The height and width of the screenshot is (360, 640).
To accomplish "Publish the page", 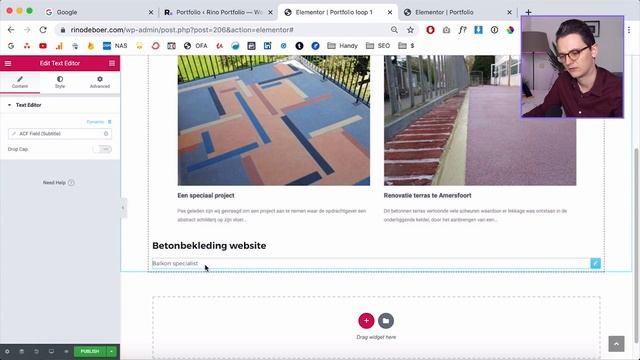I will [x=90, y=351].
